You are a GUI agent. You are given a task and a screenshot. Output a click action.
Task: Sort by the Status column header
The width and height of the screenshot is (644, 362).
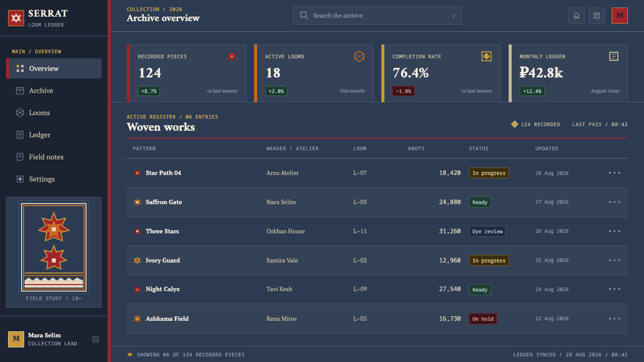pyautogui.click(x=478, y=149)
